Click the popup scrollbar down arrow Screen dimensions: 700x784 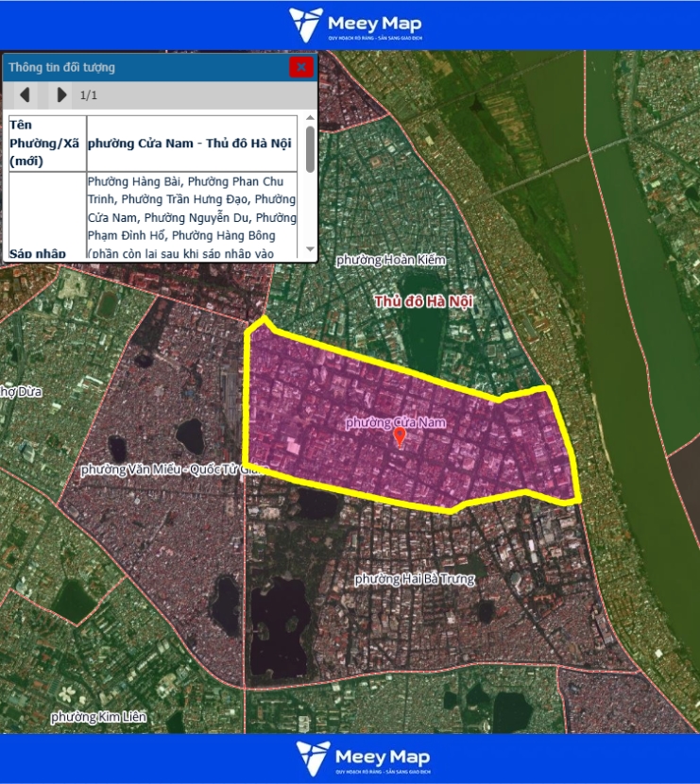pyautogui.click(x=310, y=252)
